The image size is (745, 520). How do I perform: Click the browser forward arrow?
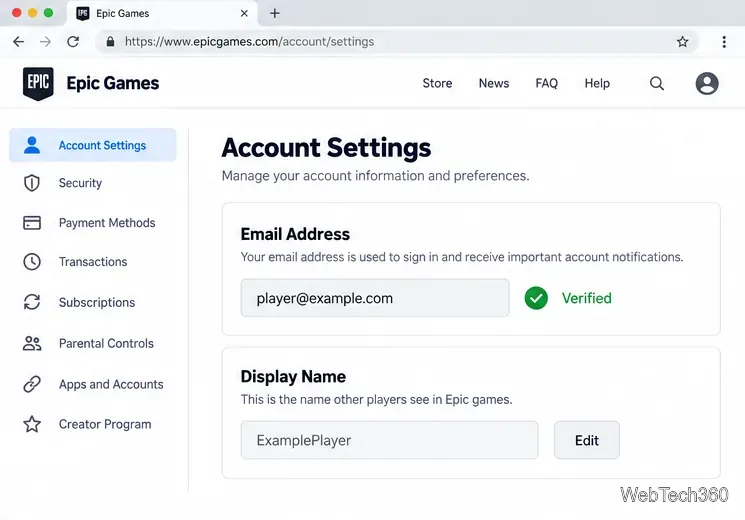point(46,42)
